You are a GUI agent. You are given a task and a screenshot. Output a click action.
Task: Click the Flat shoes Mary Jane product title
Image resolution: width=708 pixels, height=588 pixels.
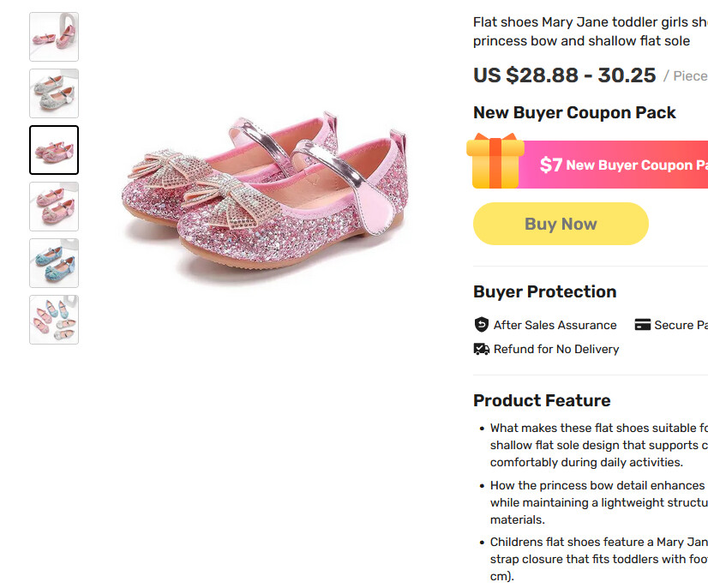[590, 32]
